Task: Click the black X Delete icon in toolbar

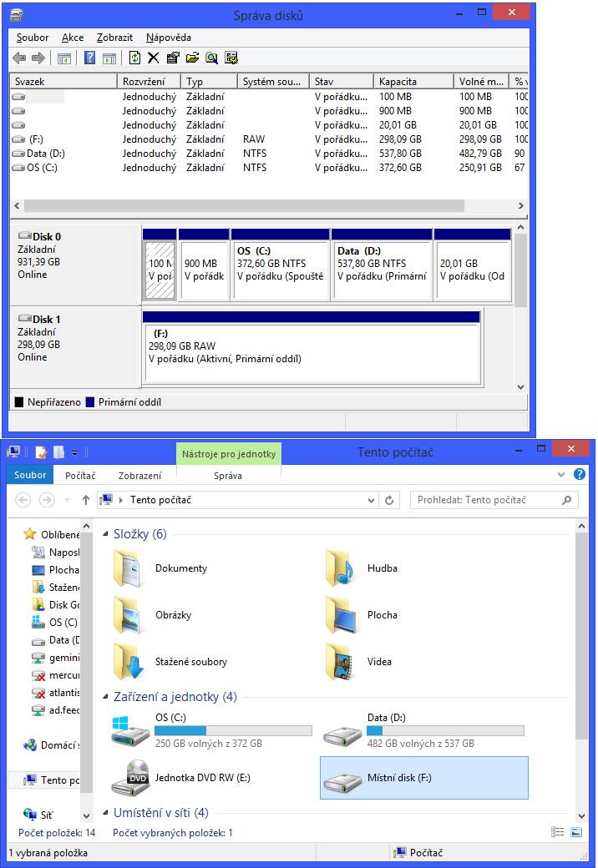Action: click(154, 58)
